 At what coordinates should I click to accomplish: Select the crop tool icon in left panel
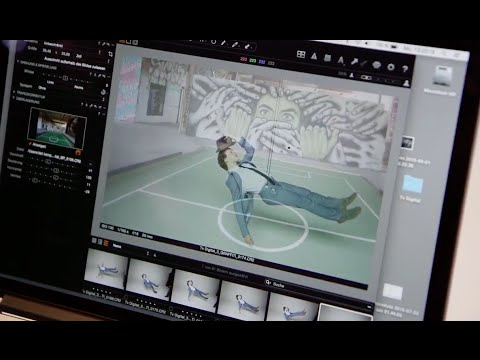tap(110, 54)
